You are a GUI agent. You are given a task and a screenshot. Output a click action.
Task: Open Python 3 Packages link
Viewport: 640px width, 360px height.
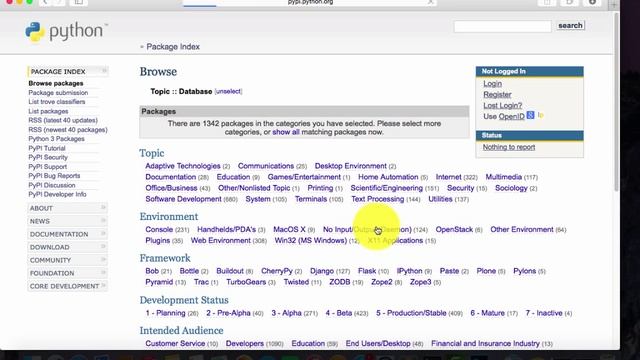(x=56, y=139)
